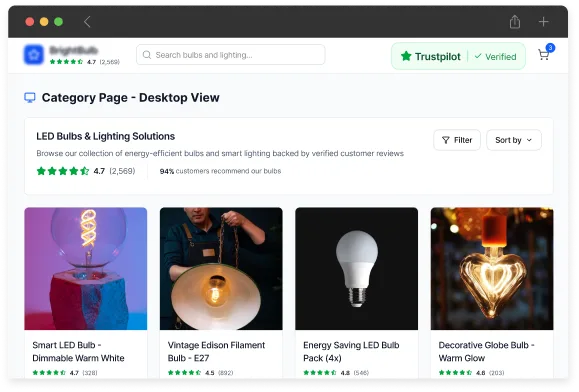Open the Energy Saving LED Bulb image
This screenshot has width=579, height=392.
357,269
